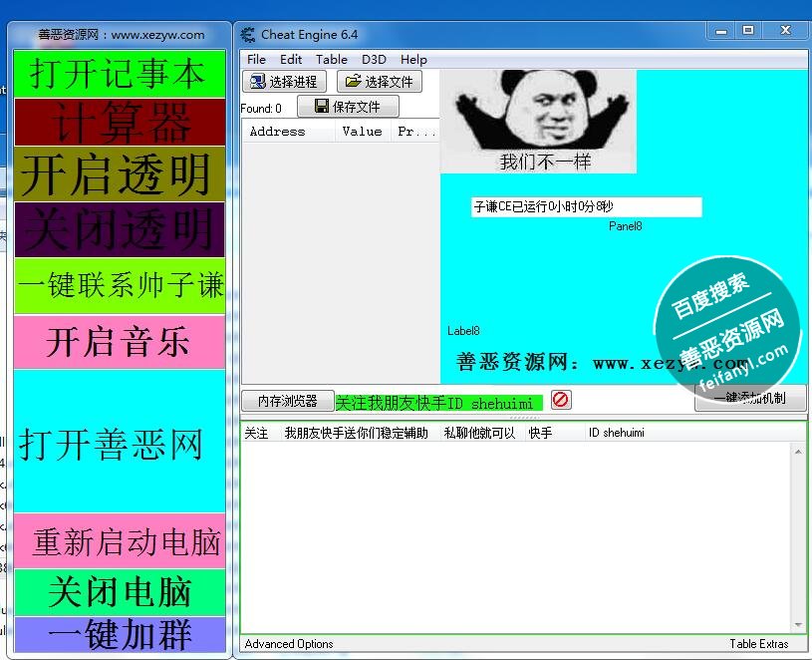
Task: Click the Address column header
Action: pos(278,132)
